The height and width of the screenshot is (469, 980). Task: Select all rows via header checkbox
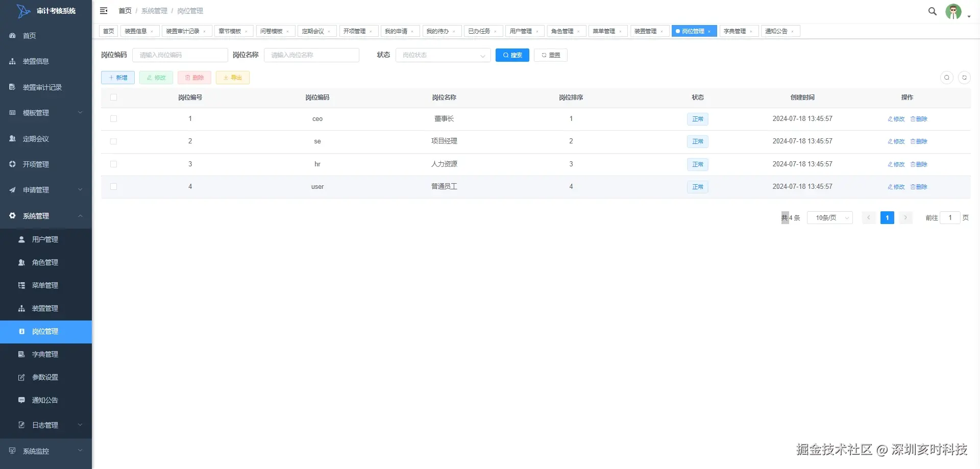coord(113,97)
